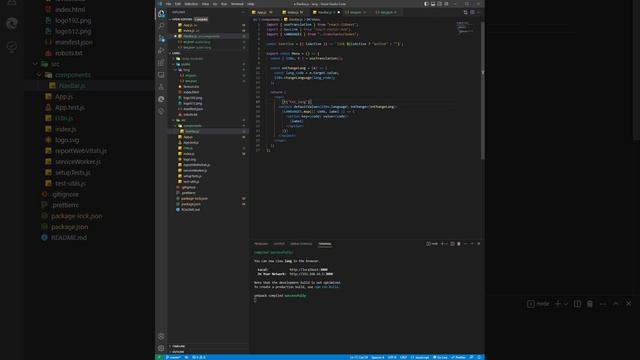
Task: Click the Split Editor icon above the code
Action: (472, 12)
